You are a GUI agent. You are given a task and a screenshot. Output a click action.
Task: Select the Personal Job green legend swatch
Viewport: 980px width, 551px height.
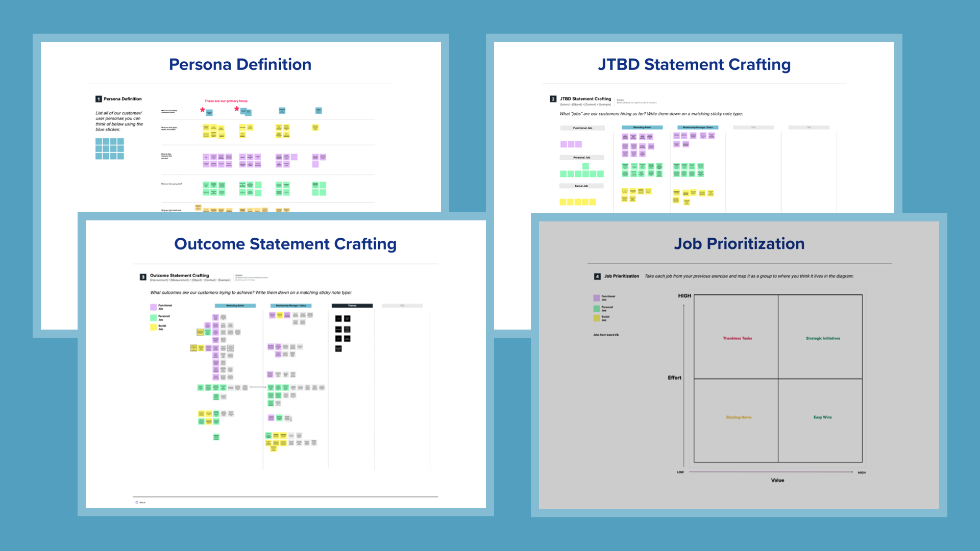[x=153, y=318]
